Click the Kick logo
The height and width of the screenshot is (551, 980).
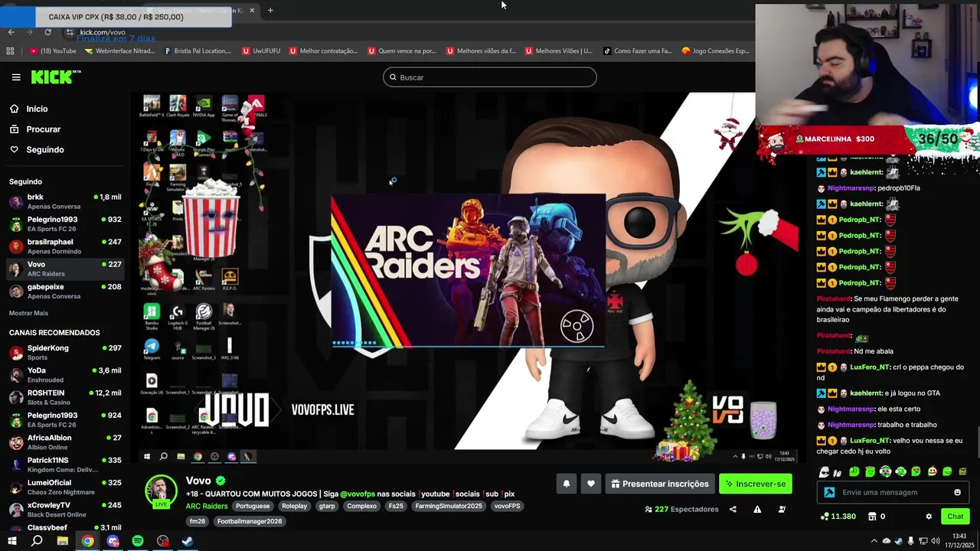tap(55, 77)
